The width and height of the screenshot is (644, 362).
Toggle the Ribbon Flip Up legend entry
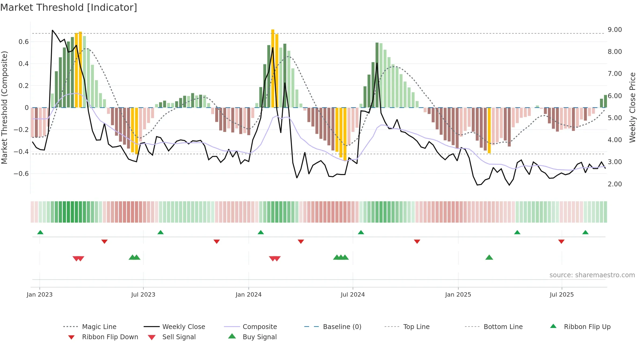click(x=580, y=327)
